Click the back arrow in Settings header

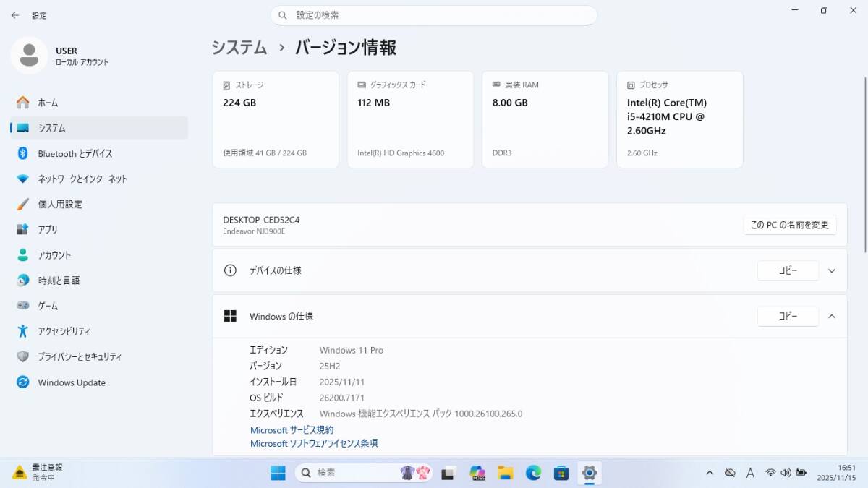(14, 15)
